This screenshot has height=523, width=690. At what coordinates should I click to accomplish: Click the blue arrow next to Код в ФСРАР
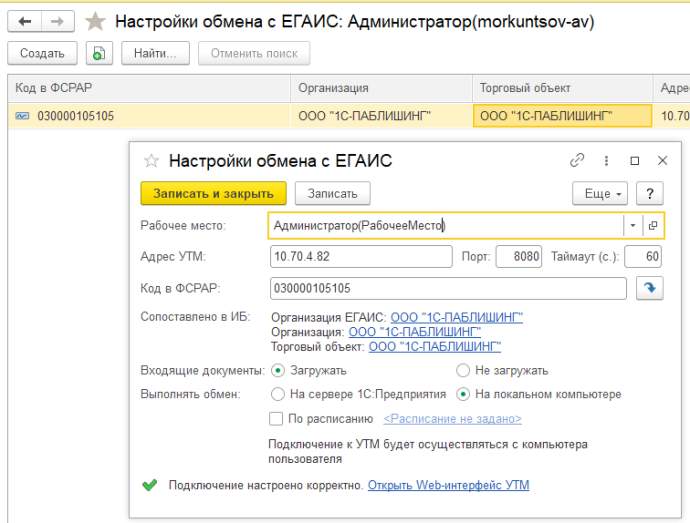tap(647, 289)
